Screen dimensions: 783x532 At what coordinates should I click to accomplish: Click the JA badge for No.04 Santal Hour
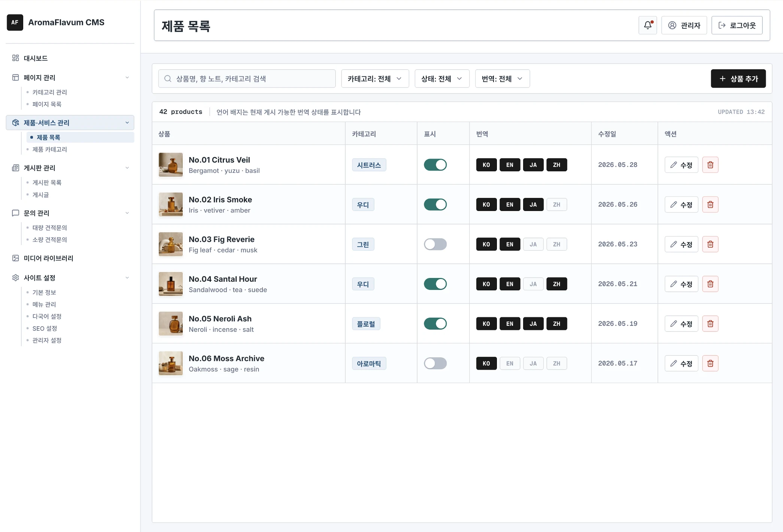pos(533,284)
